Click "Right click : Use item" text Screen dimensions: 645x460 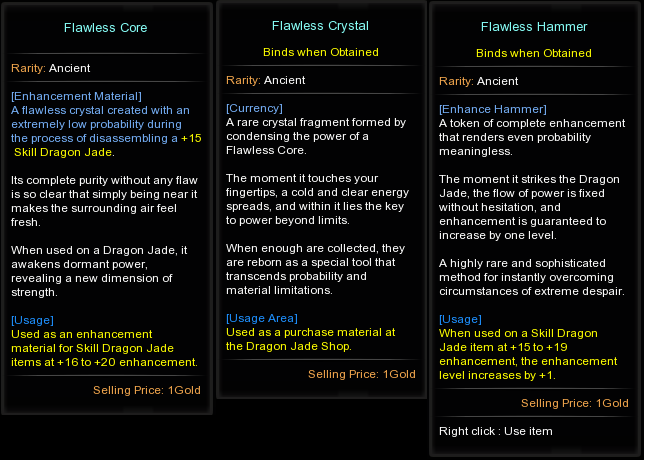click(x=496, y=431)
